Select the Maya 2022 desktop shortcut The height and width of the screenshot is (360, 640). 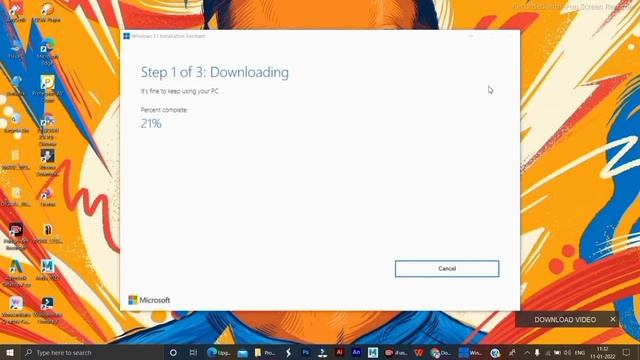click(x=47, y=269)
